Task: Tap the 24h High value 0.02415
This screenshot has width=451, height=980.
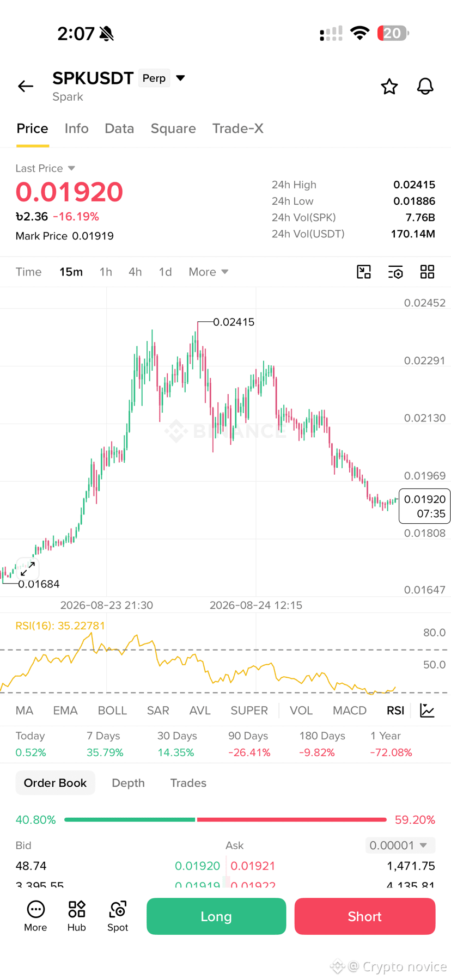Action: coord(414,185)
